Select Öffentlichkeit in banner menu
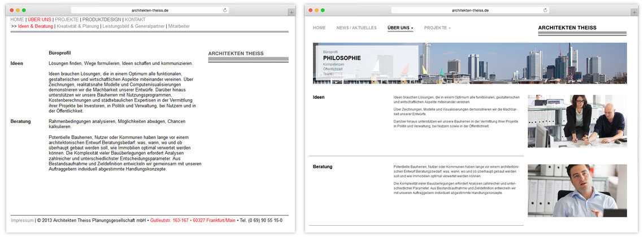Image resolution: width=644 pixels, height=237 pixels. click(333, 69)
